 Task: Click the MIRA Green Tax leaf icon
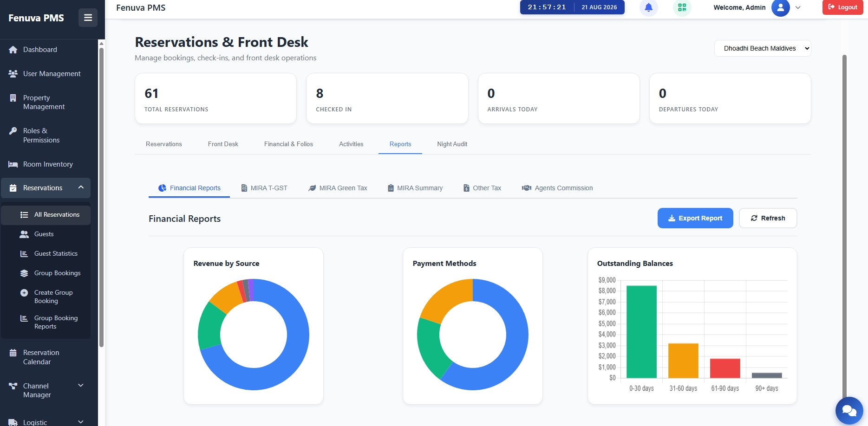pos(312,188)
